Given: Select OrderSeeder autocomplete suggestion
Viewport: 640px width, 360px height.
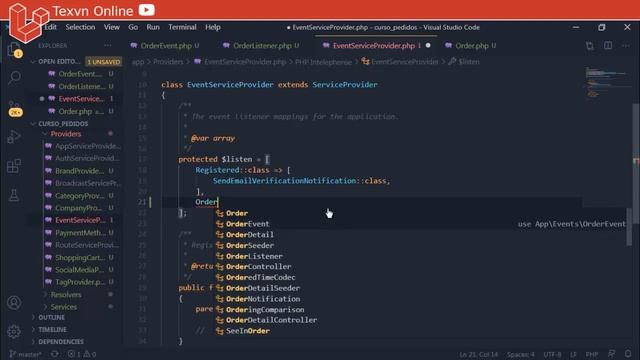Looking at the screenshot, I should 249,245.
